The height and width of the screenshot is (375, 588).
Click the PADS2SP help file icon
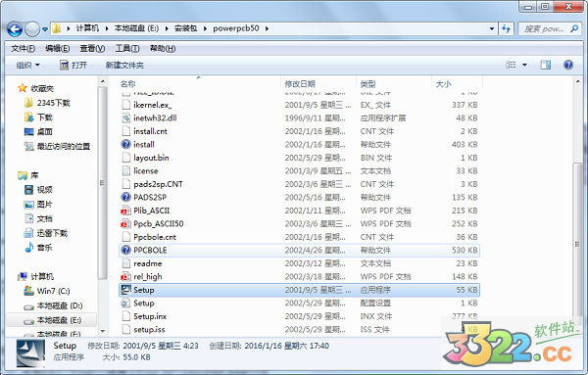click(125, 197)
